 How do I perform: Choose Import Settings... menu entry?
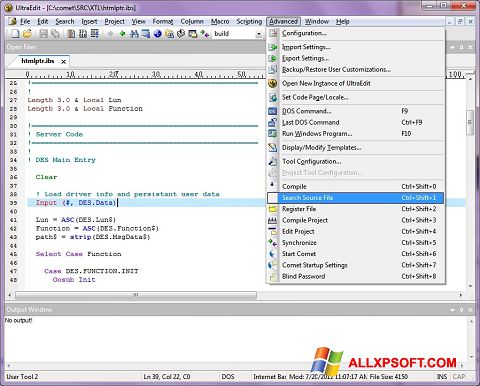point(356,47)
